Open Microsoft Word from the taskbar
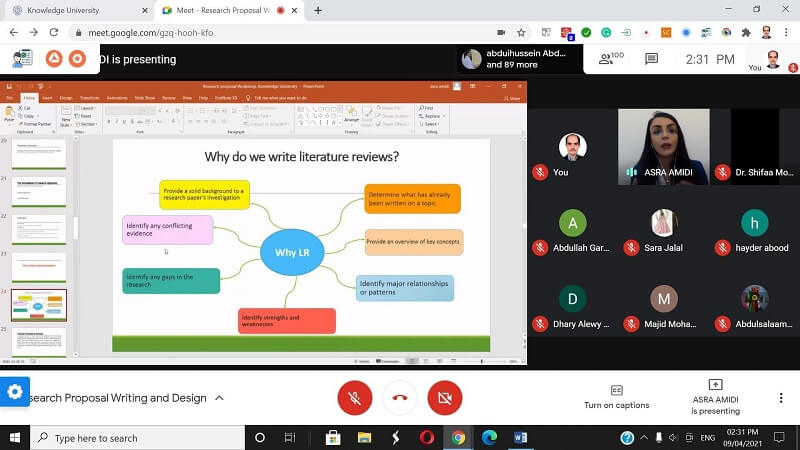 520,438
